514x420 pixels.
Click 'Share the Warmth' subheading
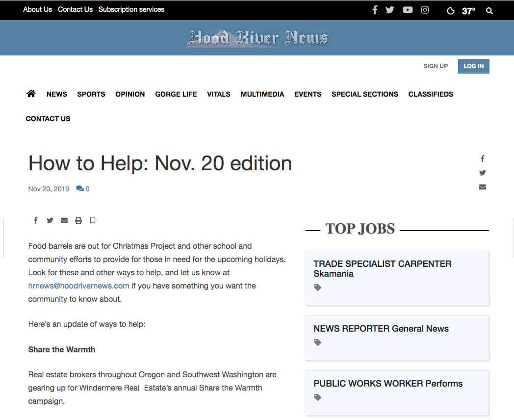62,349
